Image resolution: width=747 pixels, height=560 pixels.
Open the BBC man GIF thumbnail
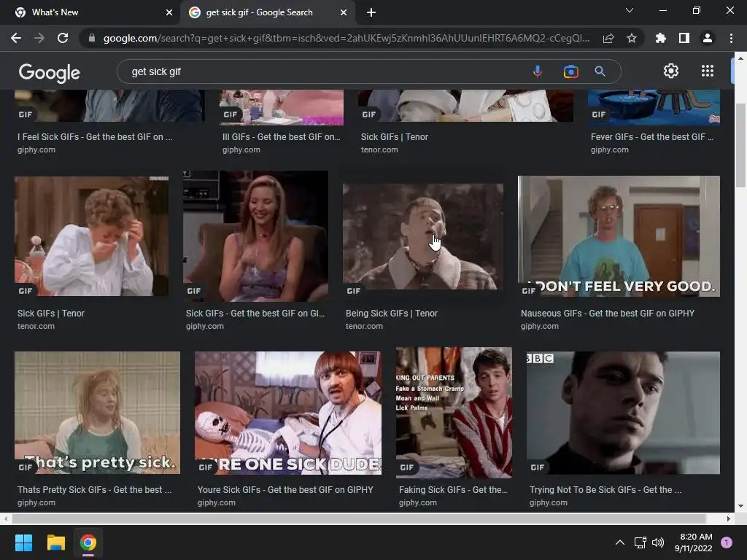pyautogui.click(x=623, y=413)
